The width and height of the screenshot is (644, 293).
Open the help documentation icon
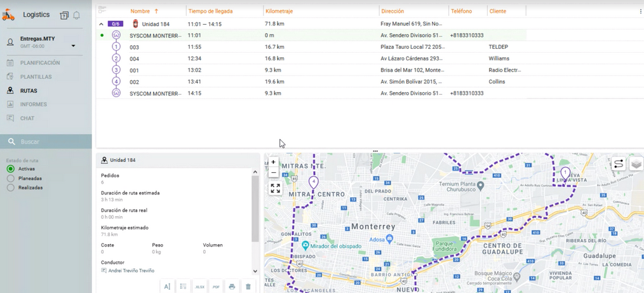[64, 15]
